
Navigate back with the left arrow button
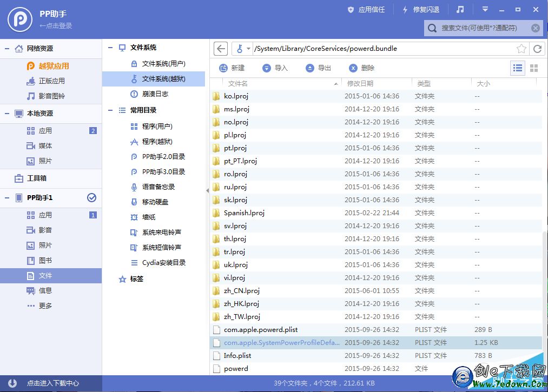click(220, 49)
